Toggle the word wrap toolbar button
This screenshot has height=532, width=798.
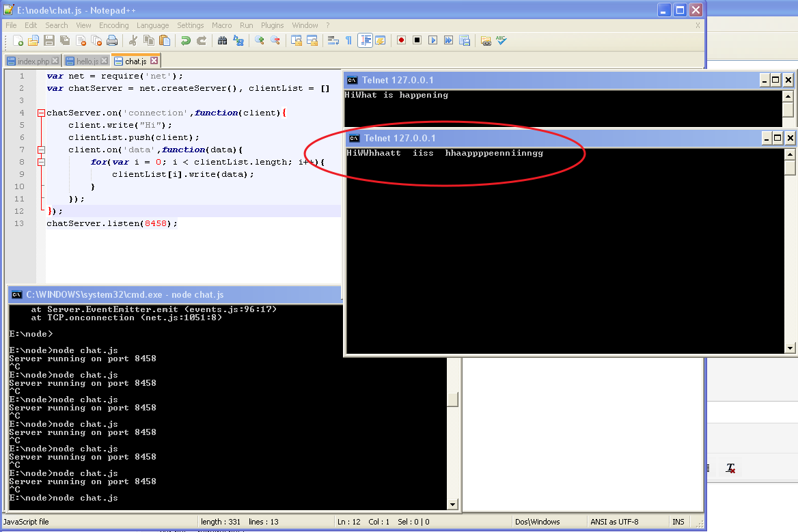point(333,41)
